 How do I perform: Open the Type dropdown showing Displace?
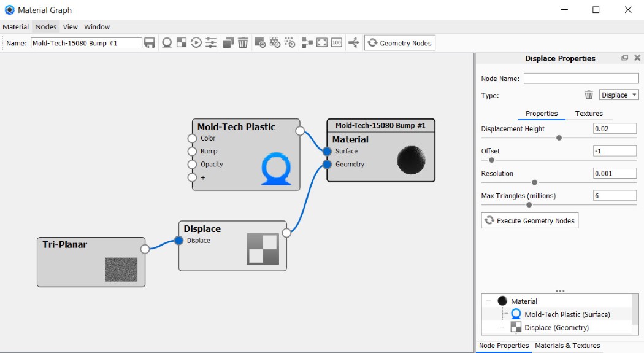click(x=619, y=95)
